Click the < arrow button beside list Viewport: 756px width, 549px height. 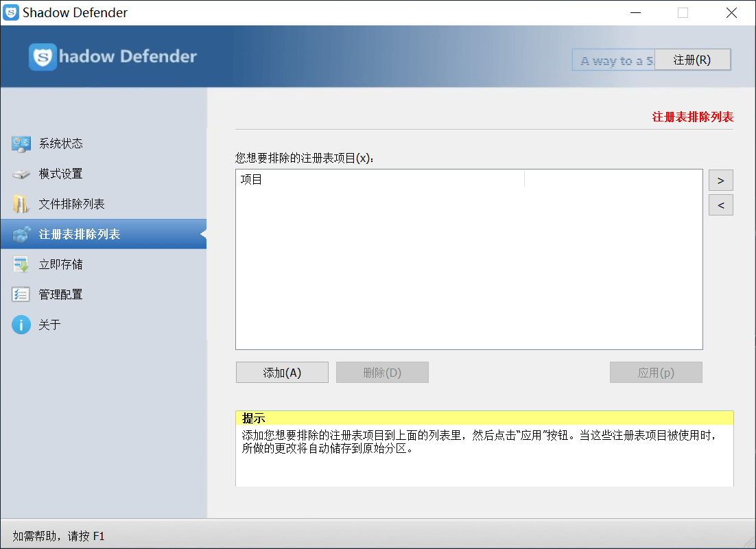click(x=721, y=205)
